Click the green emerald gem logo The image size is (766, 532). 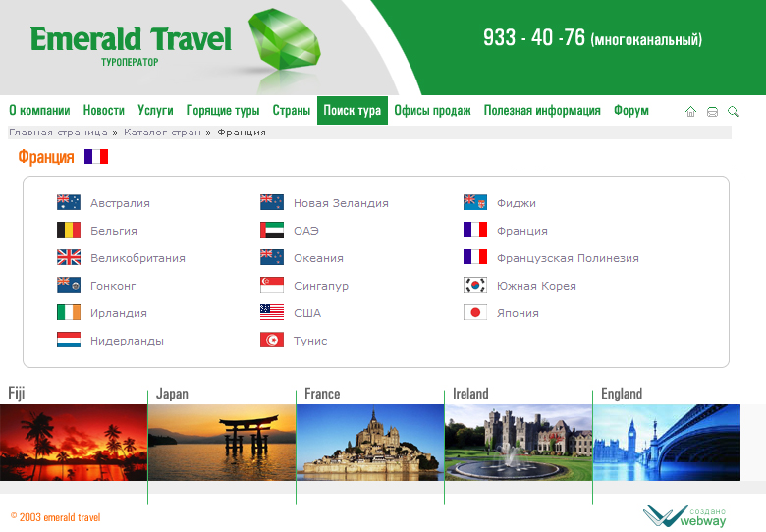tap(285, 40)
